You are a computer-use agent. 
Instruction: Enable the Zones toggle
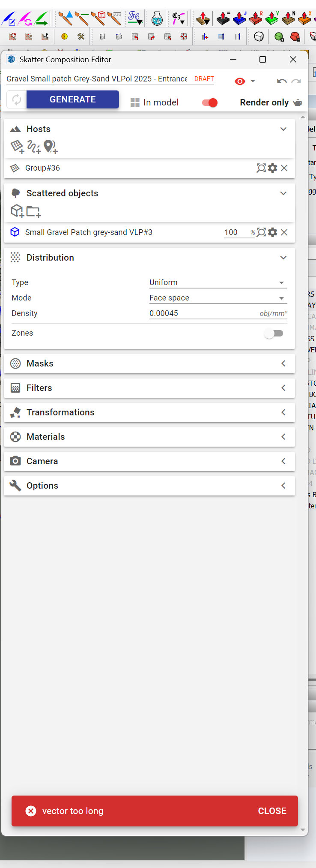274,333
